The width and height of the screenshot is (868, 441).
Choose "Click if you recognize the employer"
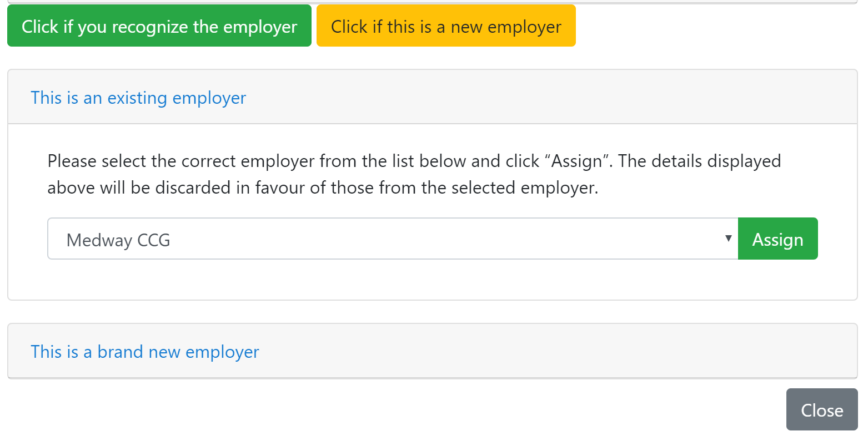click(159, 26)
